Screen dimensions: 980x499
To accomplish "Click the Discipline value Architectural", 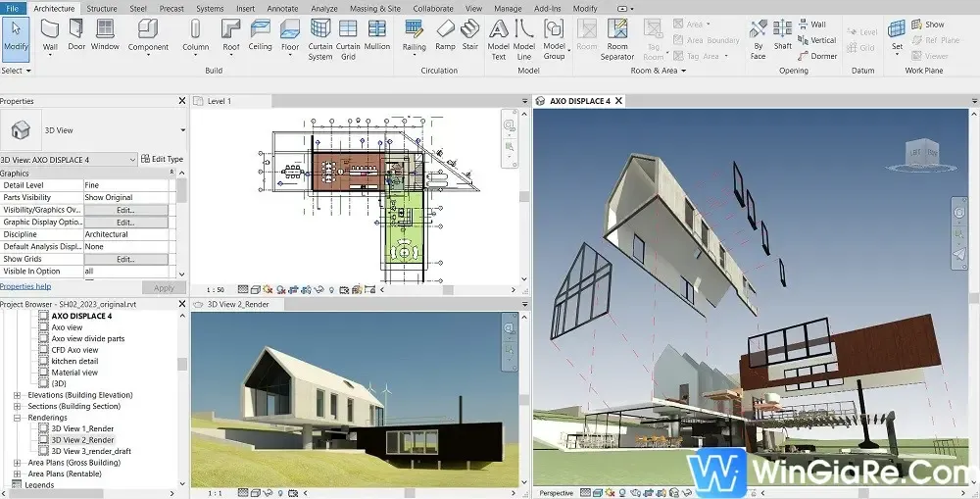I will [x=126, y=234].
